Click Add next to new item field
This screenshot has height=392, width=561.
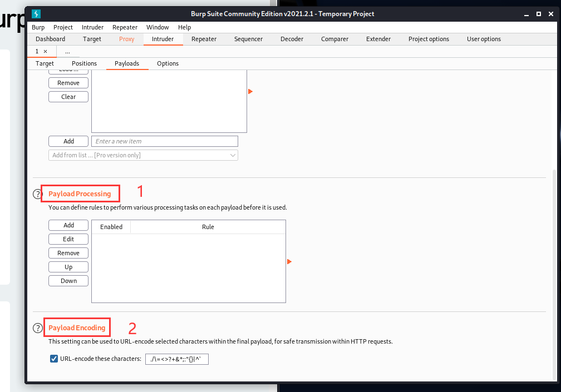pyautogui.click(x=68, y=141)
